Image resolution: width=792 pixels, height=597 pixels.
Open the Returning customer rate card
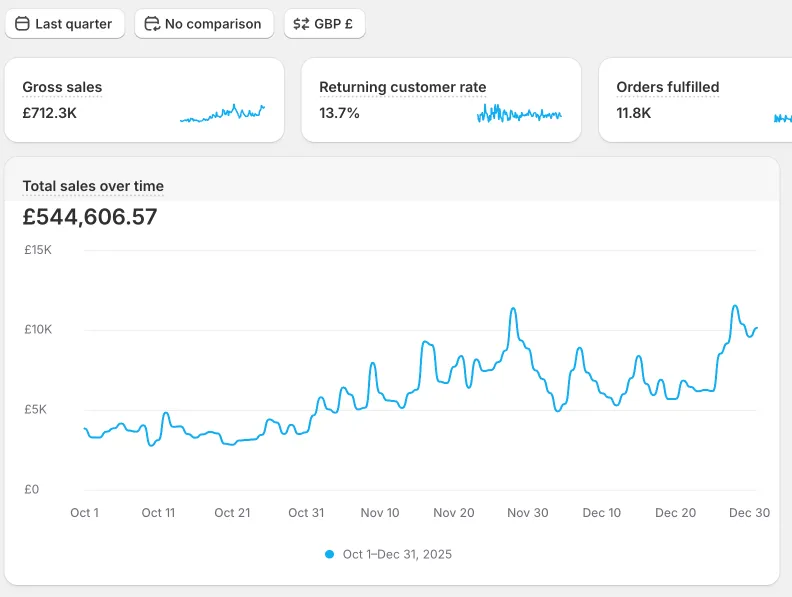pyautogui.click(x=441, y=100)
